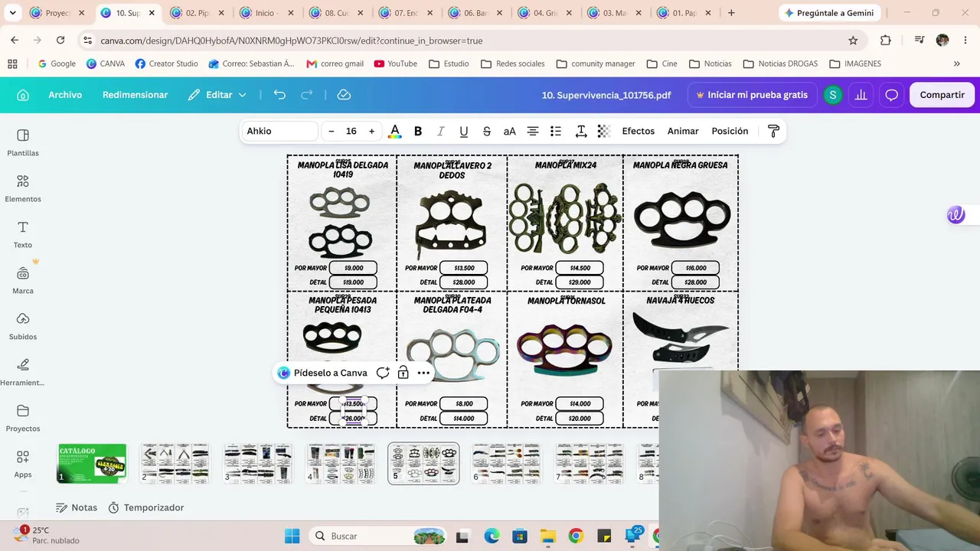The height and width of the screenshot is (551, 980).
Task: Open the comments bubble icon
Action: 891,95
